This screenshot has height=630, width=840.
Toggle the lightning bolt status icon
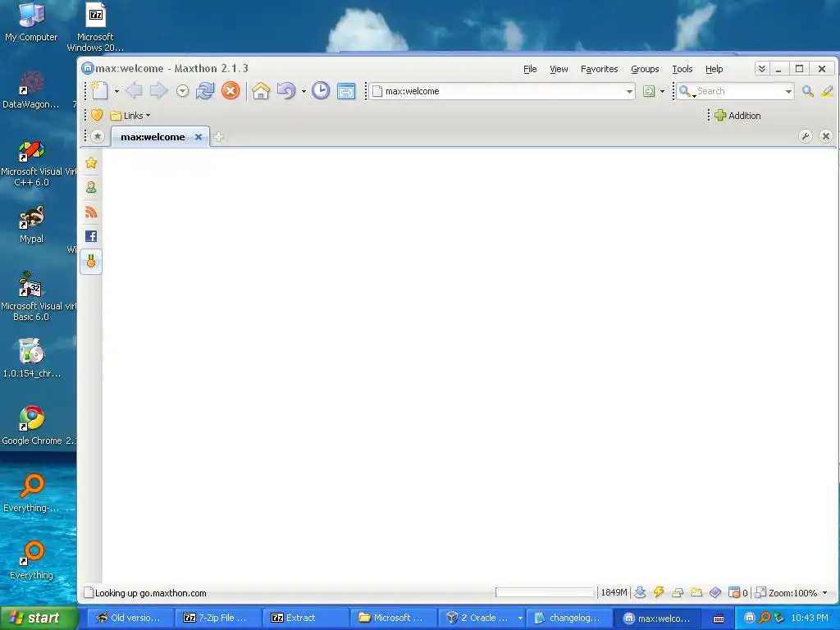(659, 592)
